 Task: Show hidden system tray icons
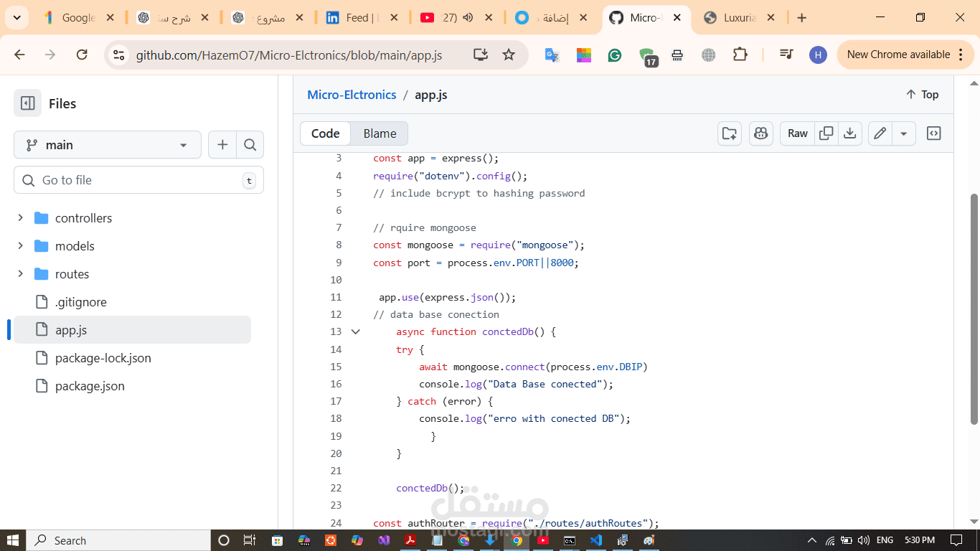(812, 540)
